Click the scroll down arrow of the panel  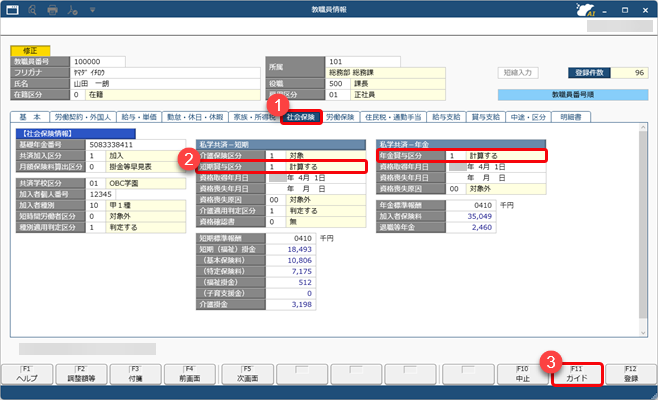[643, 333]
